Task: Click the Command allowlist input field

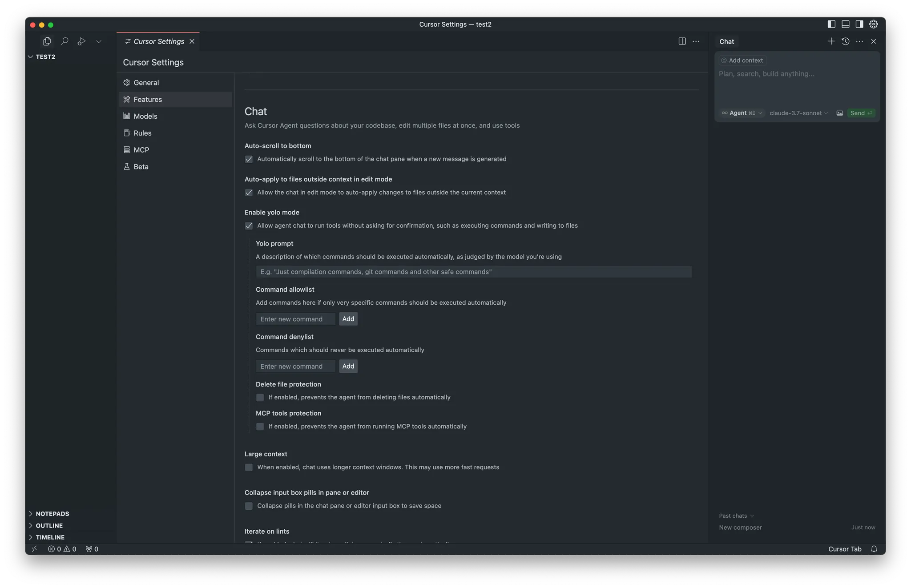Action: pyautogui.click(x=296, y=319)
